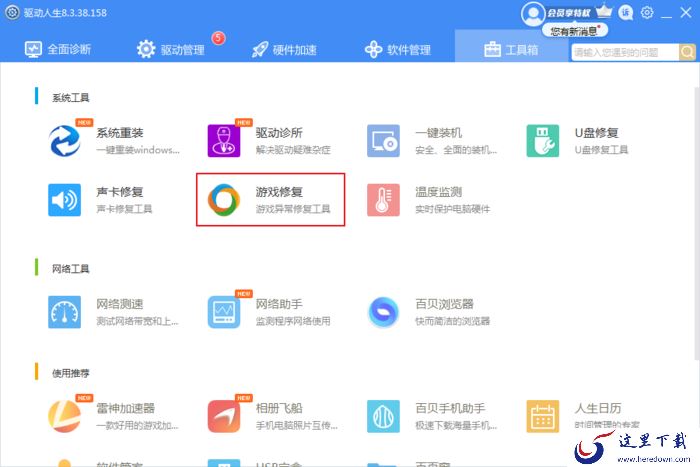Open the 相册飞船 red icon
Screen dimensions: 700x467
pyautogui.click(x=224, y=417)
